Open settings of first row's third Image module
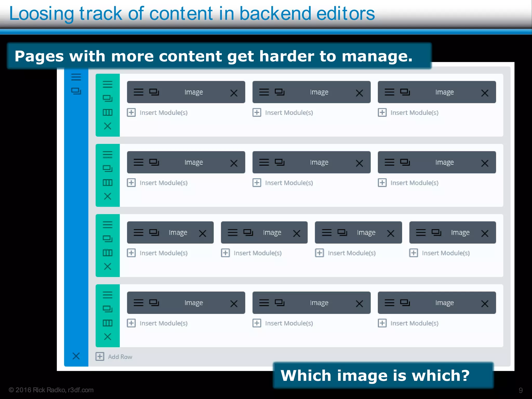Screen dimensions: 532x399 pyautogui.click(x=389, y=92)
